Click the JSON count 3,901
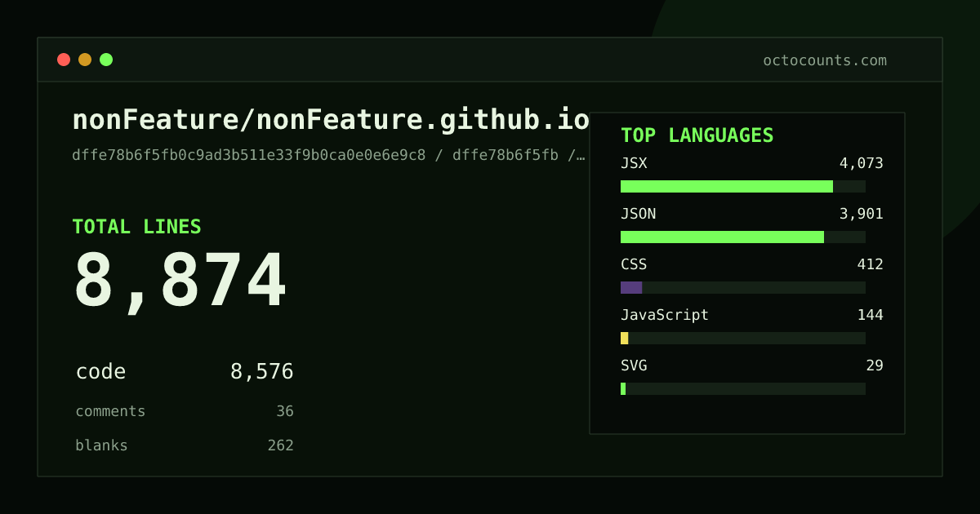 tap(861, 214)
